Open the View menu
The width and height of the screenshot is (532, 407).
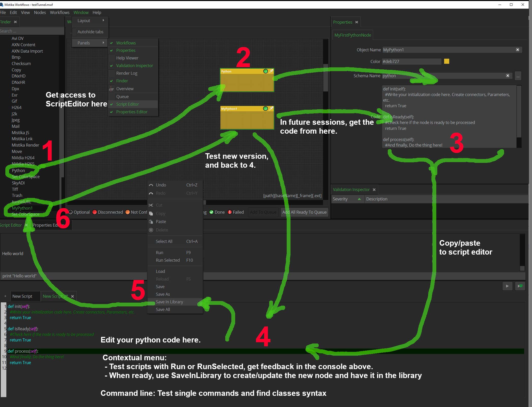25,12
